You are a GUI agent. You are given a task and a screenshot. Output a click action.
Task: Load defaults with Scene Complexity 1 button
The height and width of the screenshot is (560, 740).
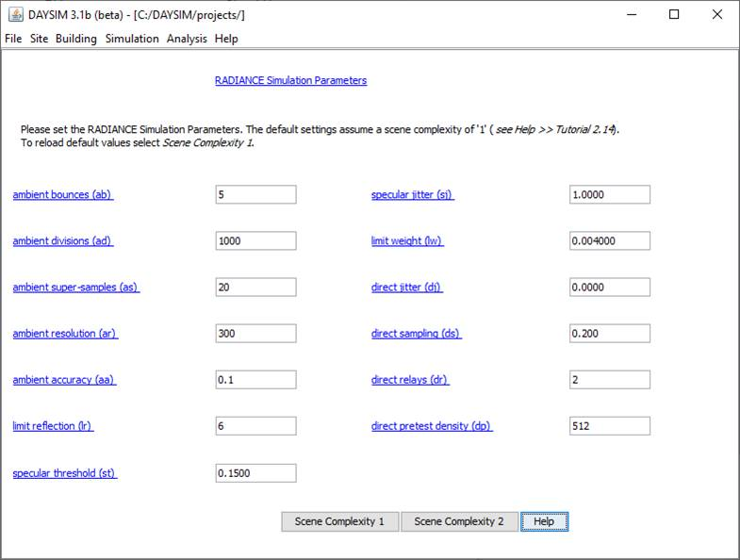pos(339,521)
